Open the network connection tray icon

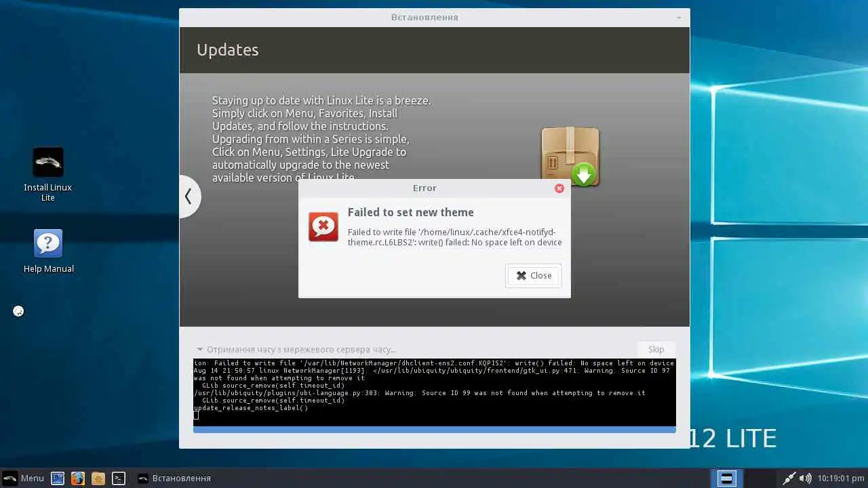[x=789, y=478]
